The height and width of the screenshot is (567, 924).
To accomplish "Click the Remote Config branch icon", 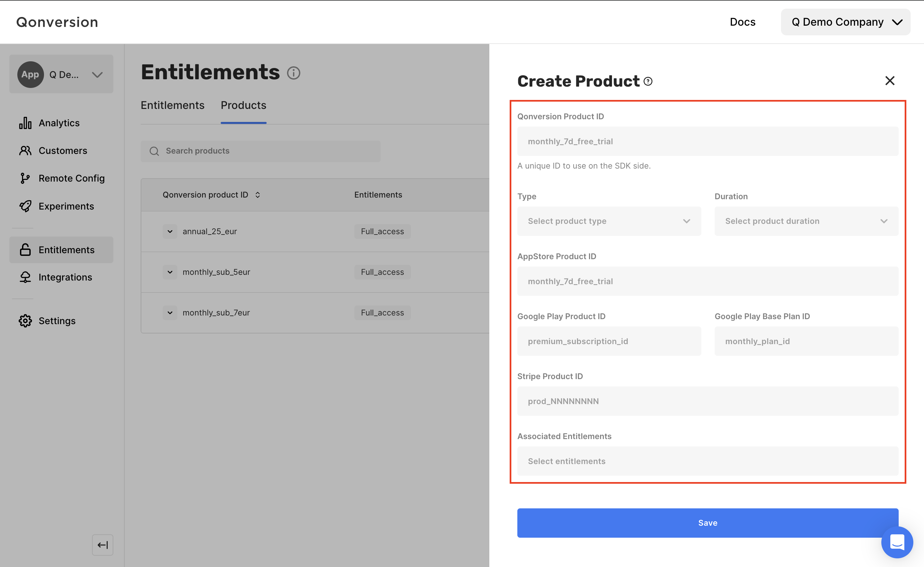I will click(25, 179).
